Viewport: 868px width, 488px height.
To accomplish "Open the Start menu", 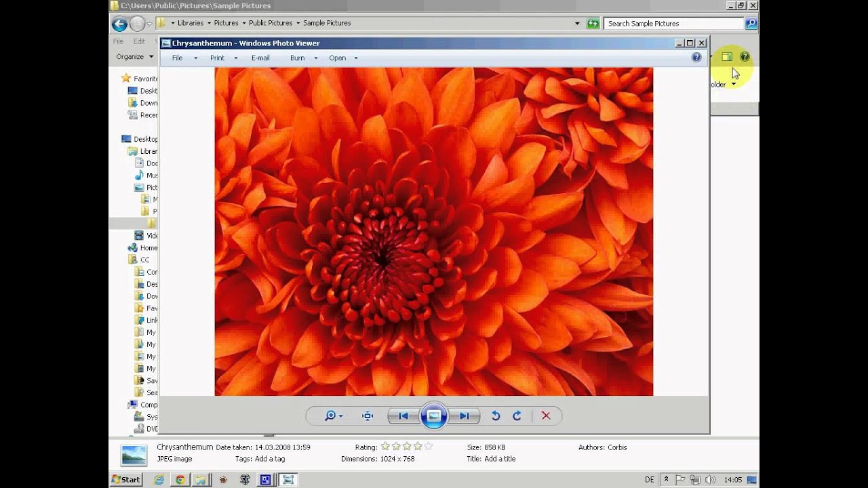I will pyautogui.click(x=126, y=479).
